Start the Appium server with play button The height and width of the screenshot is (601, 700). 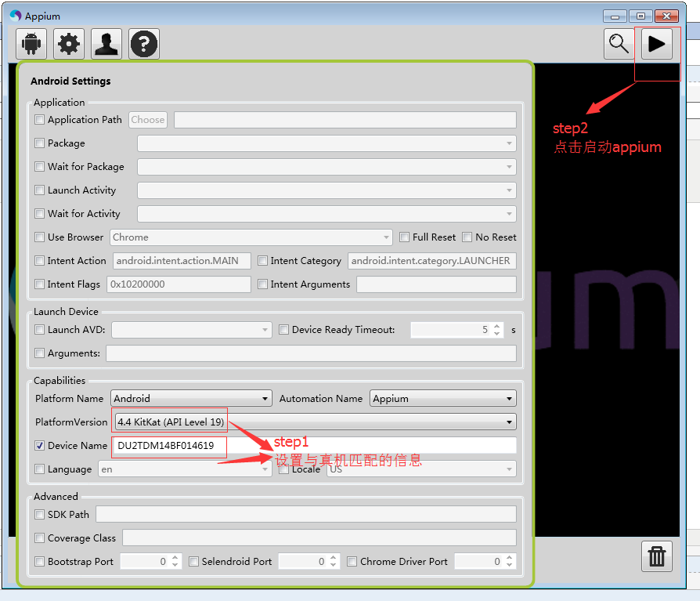tap(657, 44)
